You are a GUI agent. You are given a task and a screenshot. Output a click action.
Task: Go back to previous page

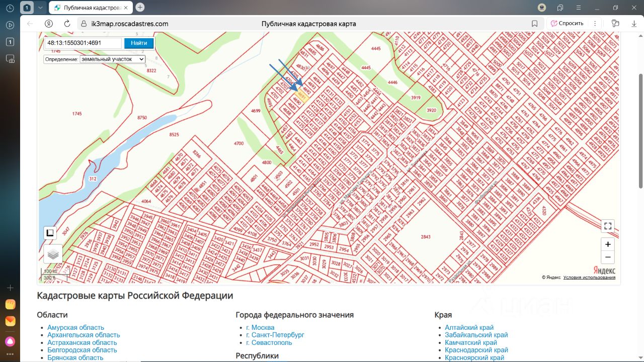click(30, 24)
